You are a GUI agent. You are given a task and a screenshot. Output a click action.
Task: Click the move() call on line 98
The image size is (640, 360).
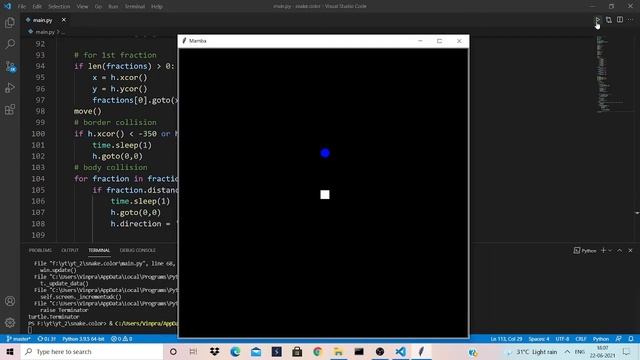[x=87, y=111]
